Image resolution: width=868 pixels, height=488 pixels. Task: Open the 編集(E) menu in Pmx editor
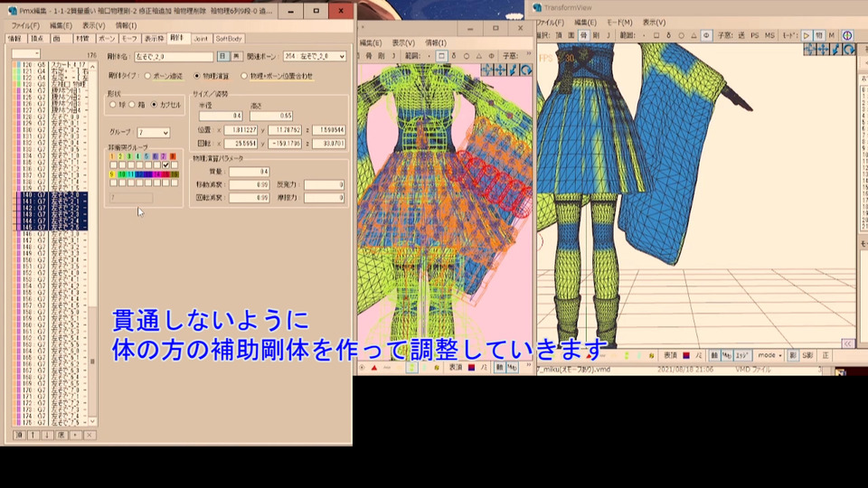coord(61,25)
